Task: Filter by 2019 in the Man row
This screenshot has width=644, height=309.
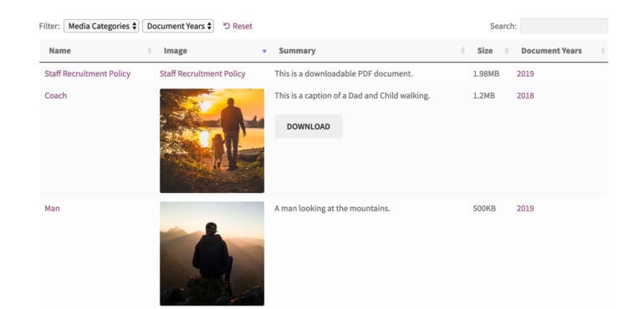Action: click(525, 209)
